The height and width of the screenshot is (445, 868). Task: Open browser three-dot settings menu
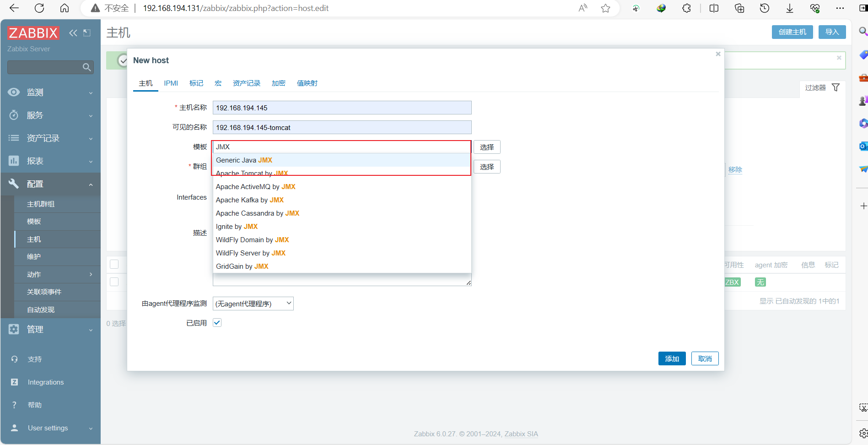(x=840, y=8)
